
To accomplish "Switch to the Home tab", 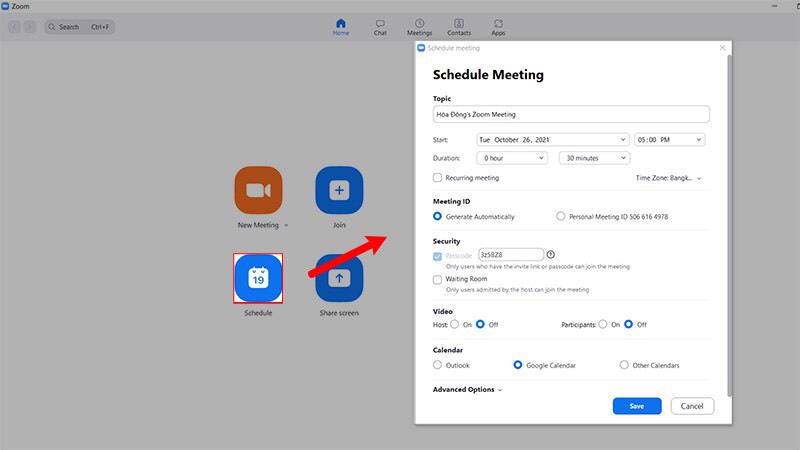I will coord(341,27).
